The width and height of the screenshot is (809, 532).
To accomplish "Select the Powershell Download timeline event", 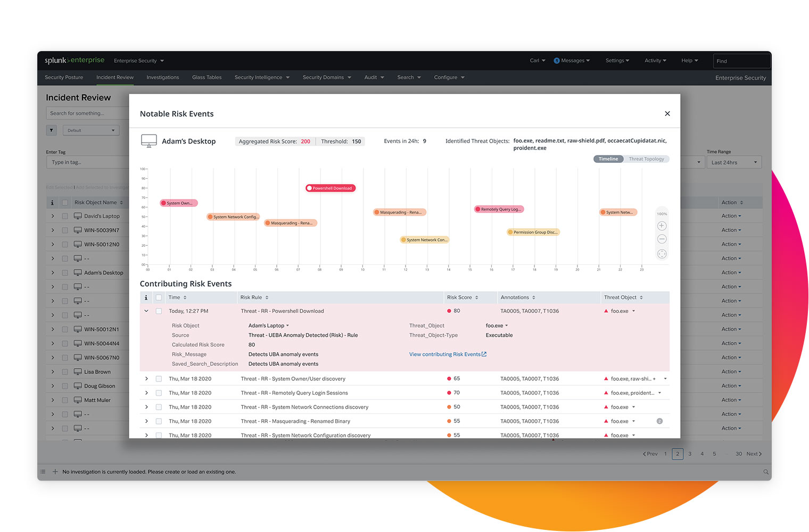I will [331, 188].
